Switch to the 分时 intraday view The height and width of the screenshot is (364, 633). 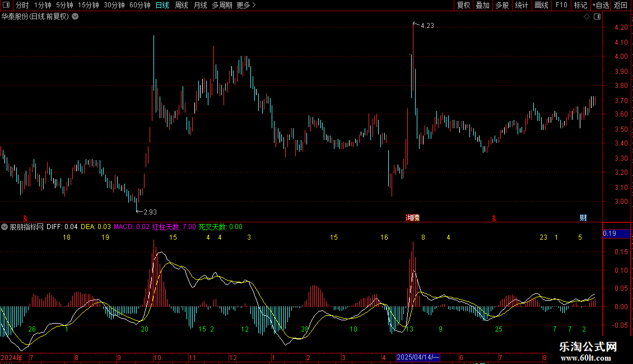tap(22, 5)
